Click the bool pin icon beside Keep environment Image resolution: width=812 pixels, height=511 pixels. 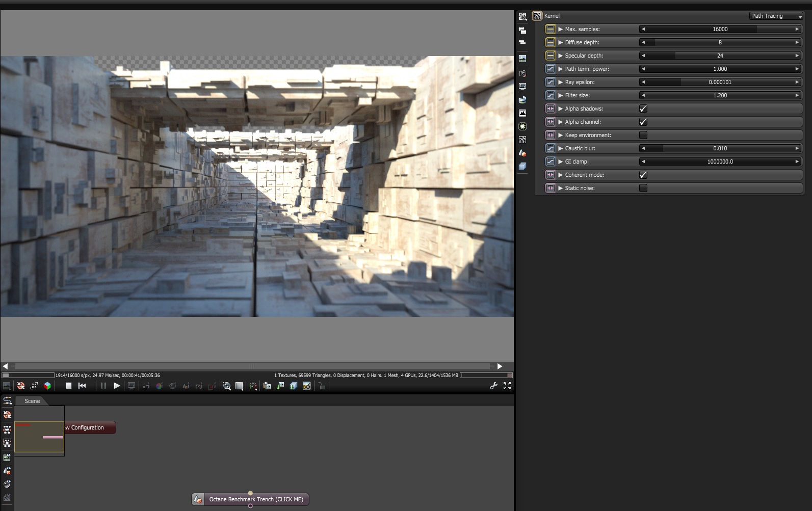(x=550, y=135)
